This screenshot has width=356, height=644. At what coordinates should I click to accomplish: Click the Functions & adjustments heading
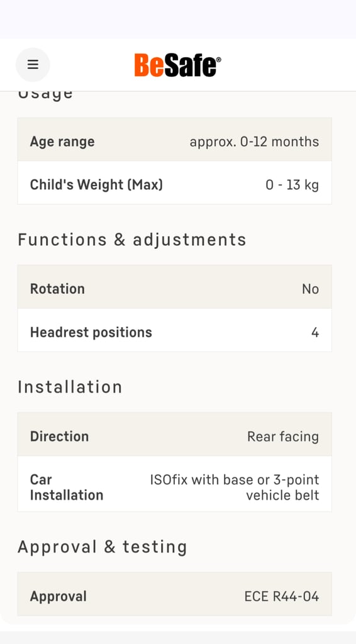[132, 239]
